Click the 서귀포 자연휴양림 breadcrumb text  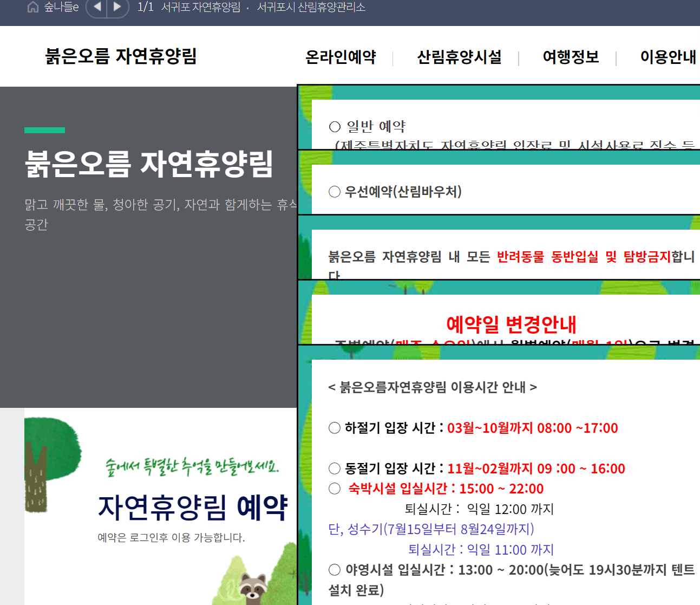point(201,7)
